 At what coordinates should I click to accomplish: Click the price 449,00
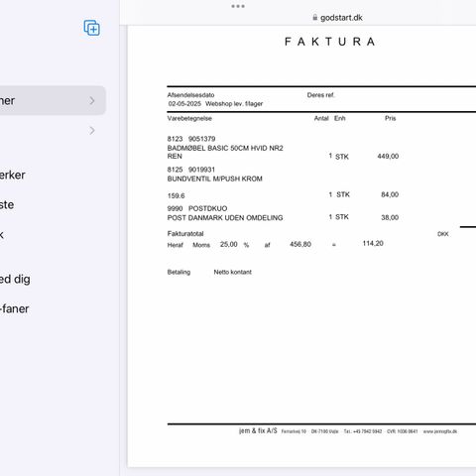(388, 156)
